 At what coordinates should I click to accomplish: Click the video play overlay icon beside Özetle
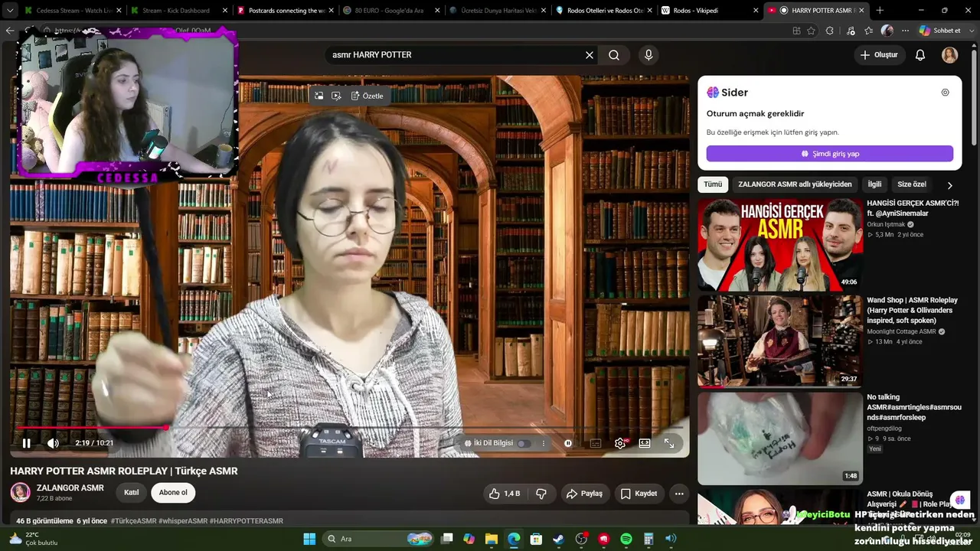click(336, 96)
